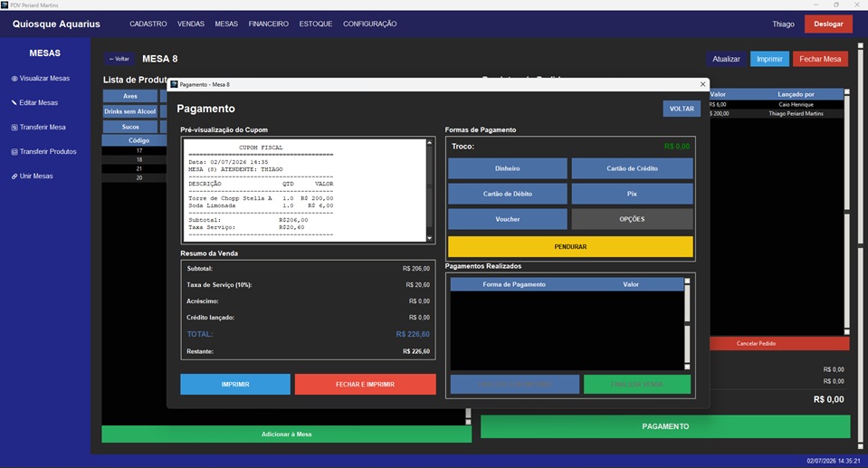Open the OPÇÕES payment options button

point(632,219)
